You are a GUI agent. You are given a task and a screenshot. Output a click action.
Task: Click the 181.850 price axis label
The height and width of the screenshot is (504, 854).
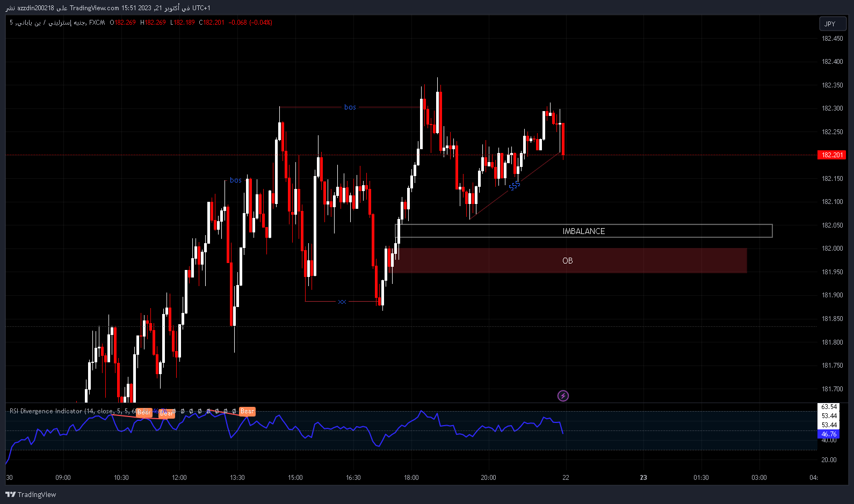pos(833,319)
